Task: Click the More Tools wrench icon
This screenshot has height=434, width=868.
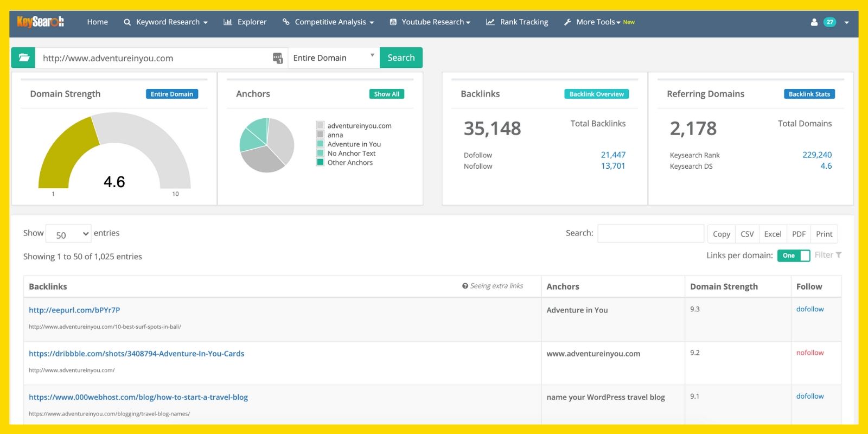Action: pyautogui.click(x=567, y=22)
